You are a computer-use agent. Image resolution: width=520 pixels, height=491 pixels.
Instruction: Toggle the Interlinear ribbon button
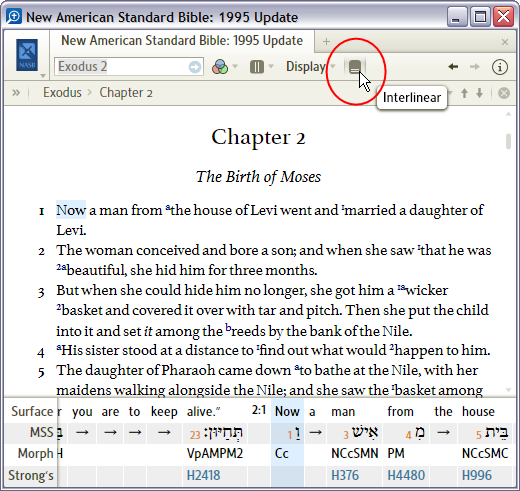(x=355, y=67)
